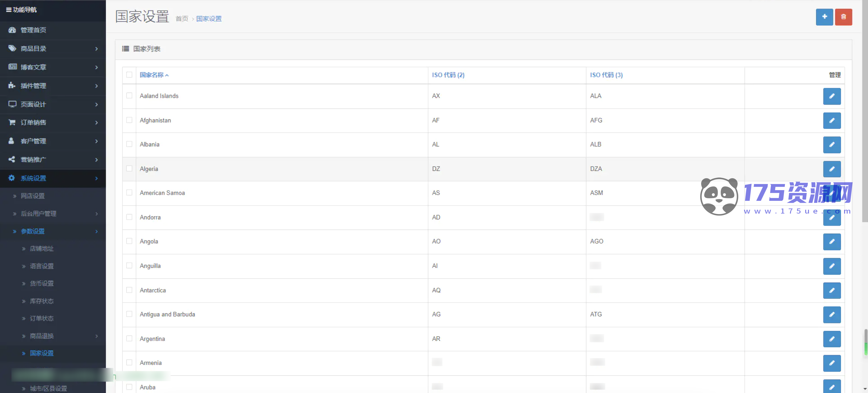Check the Albania row checkbox

click(x=129, y=144)
